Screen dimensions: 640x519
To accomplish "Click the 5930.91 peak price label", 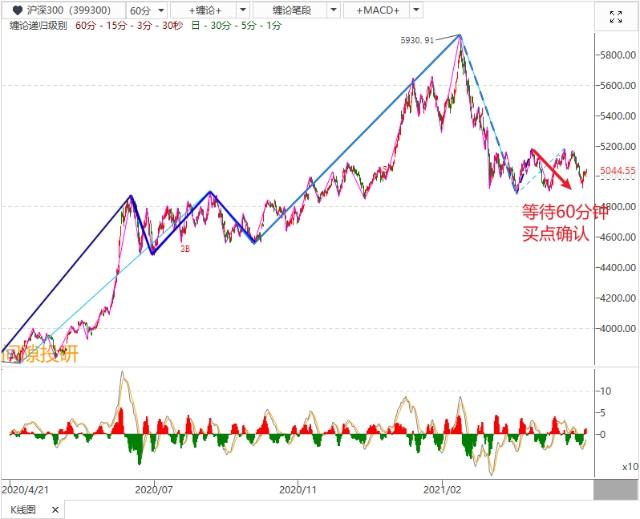I will point(417,40).
